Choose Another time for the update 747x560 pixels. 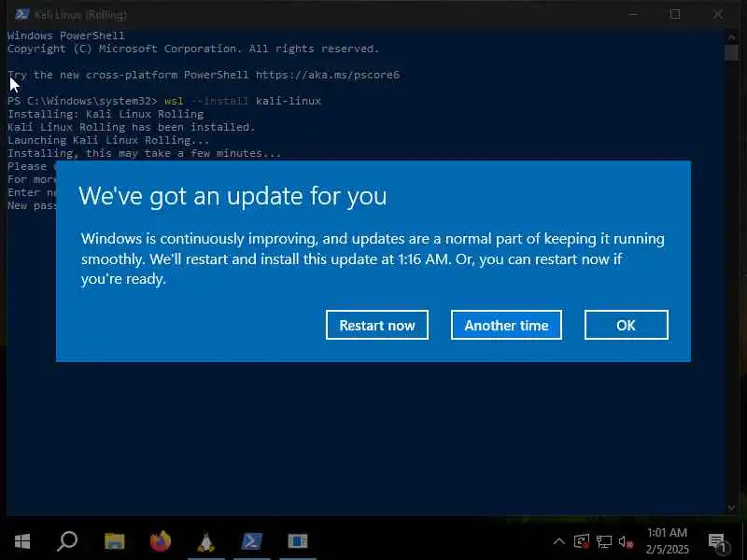(506, 325)
